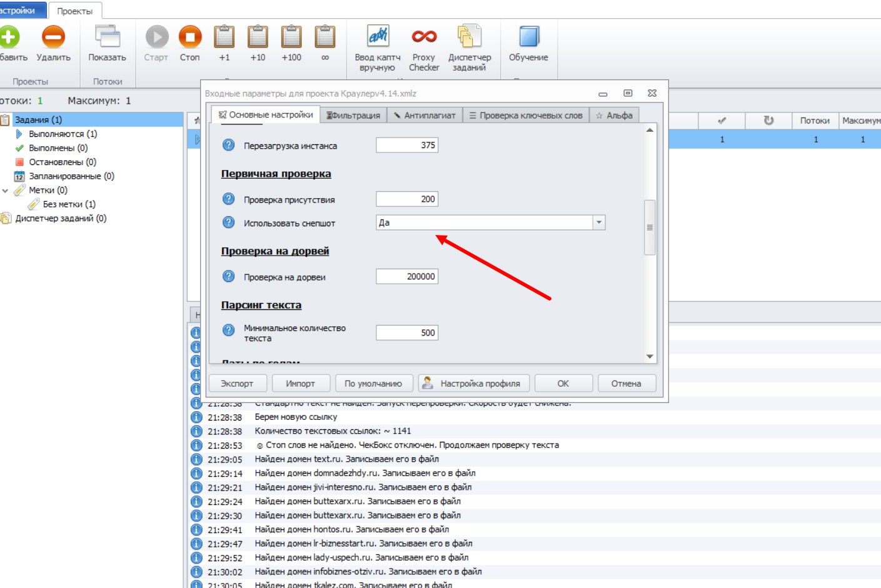
Task: Click help icon beside Перезагрузка инстанса
Action: coord(229,146)
